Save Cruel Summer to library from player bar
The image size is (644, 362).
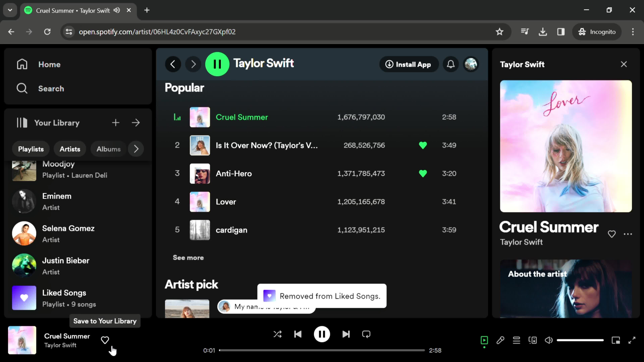tap(105, 340)
